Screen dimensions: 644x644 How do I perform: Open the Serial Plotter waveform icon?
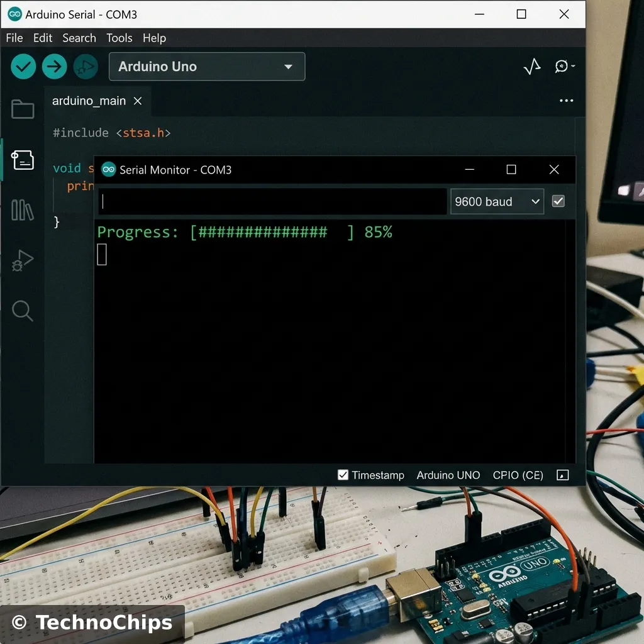pyautogui.click(x=531, y=66)
